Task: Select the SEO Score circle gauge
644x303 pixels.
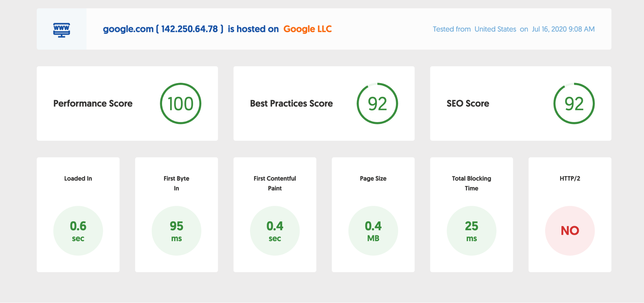Action: 573,103
